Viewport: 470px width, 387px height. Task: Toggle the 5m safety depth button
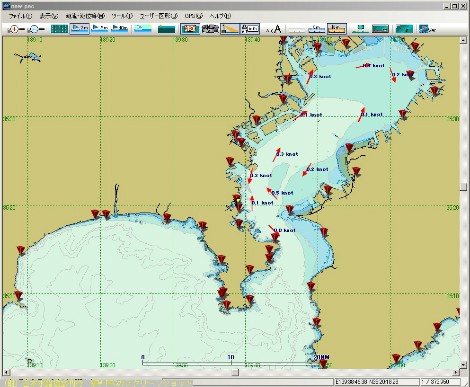click(x=100, y=29)
